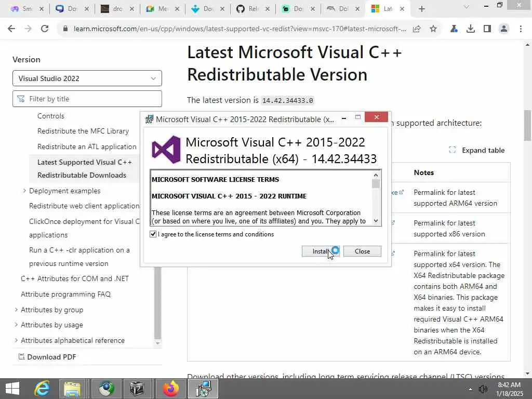The width and height of the screenshot is (532, 399).
Task: Open ClickOnce deployment for Visual C++ link
Action: pyautogui.click(x=85, y=228)
